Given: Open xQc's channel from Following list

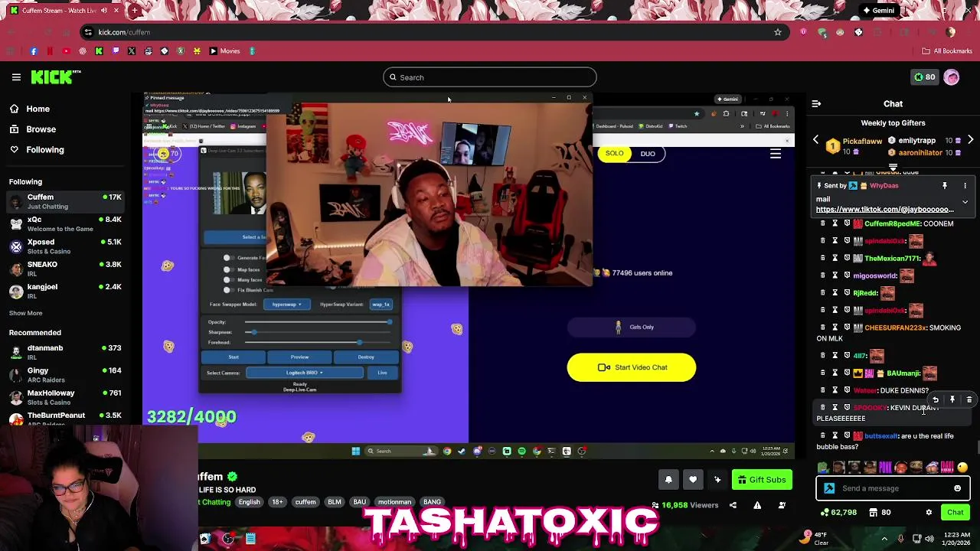Looking at the screenshot, I should coord(65,223).
